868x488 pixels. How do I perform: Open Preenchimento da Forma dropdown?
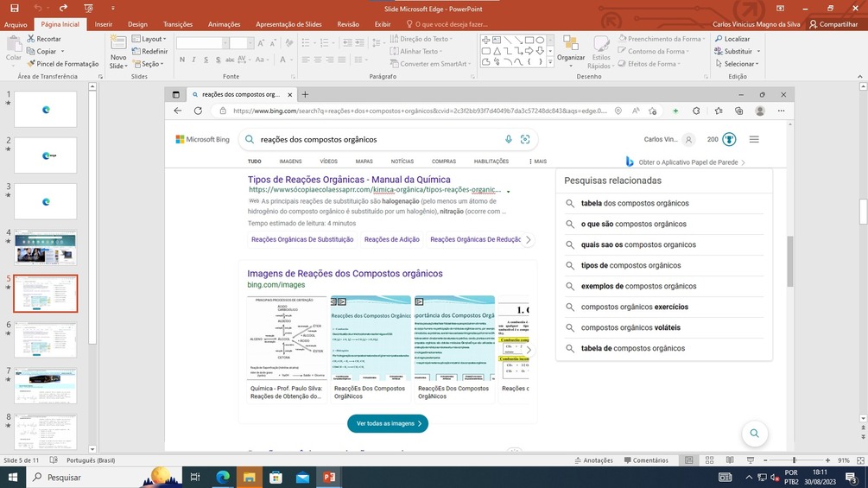pos(662,39)
